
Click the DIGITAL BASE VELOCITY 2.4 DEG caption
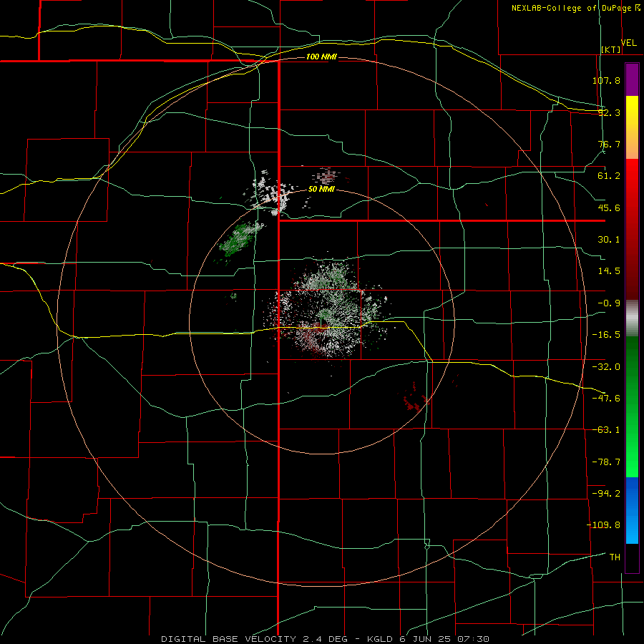point(254,639)
